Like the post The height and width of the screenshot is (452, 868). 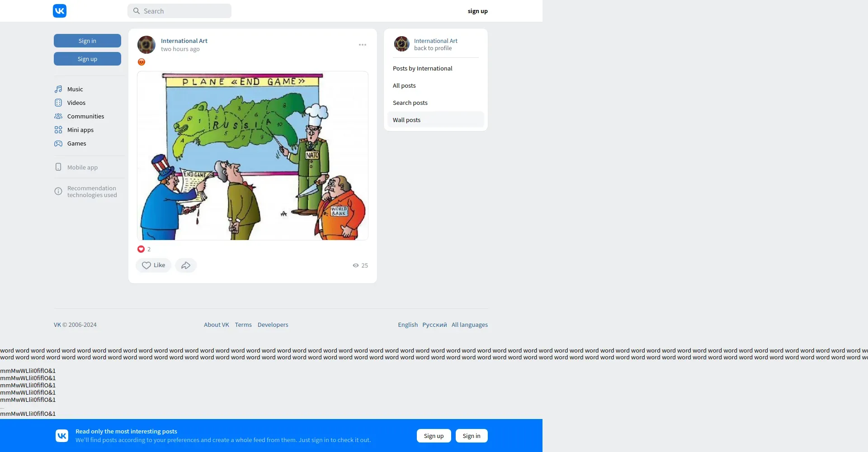pos(154,265)
